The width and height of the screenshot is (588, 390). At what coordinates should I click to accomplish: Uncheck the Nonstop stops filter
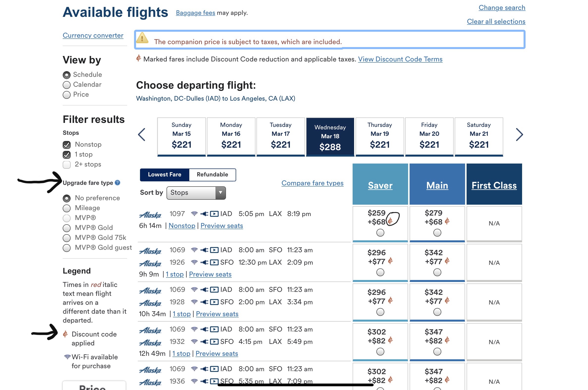coord(66,144)
